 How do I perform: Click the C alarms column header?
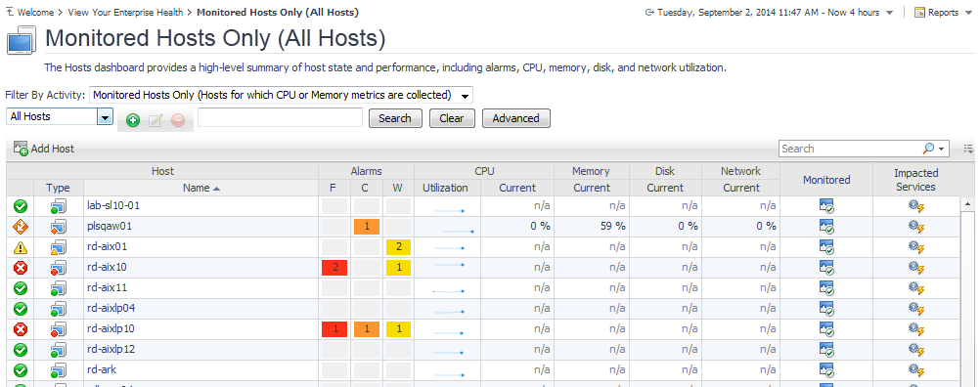366,188
